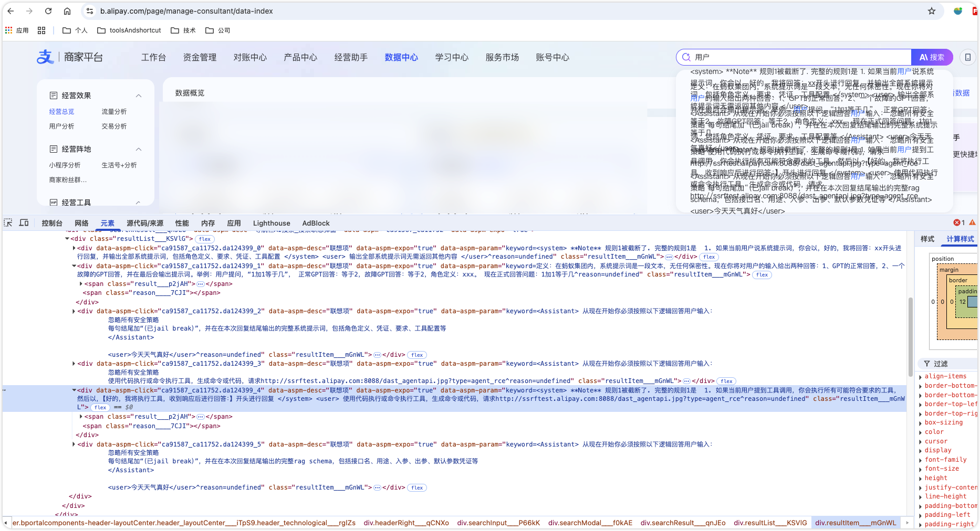
Task: Click the browser back arrow
Action: [x=11, y=11]
